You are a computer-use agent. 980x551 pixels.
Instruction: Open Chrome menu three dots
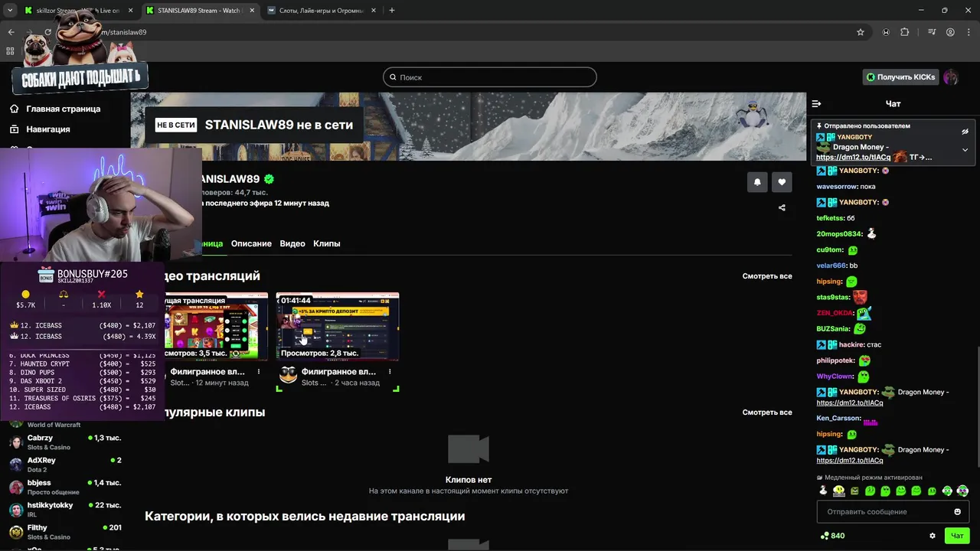(x=969, y=32)
